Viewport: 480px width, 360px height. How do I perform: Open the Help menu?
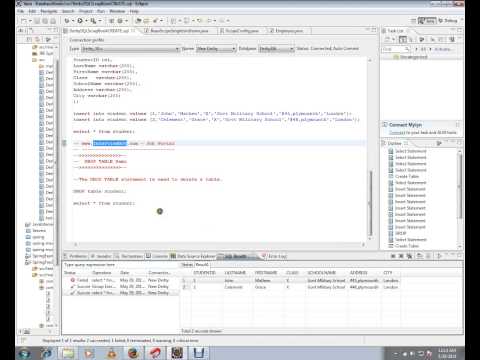(134, 11)
